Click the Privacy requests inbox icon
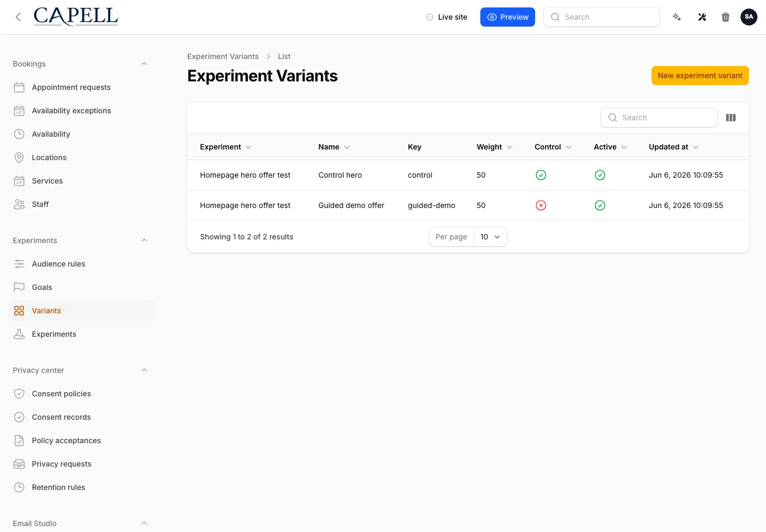766x532 pixels. 19,464
